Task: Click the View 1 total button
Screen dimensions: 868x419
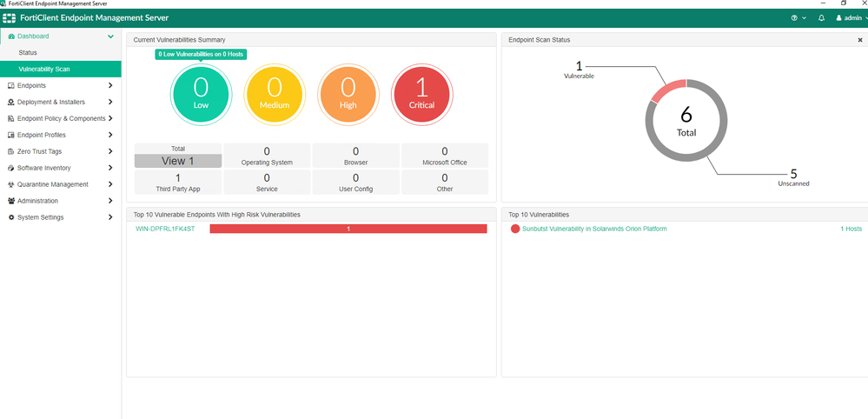Action: [x=178, y=161]
